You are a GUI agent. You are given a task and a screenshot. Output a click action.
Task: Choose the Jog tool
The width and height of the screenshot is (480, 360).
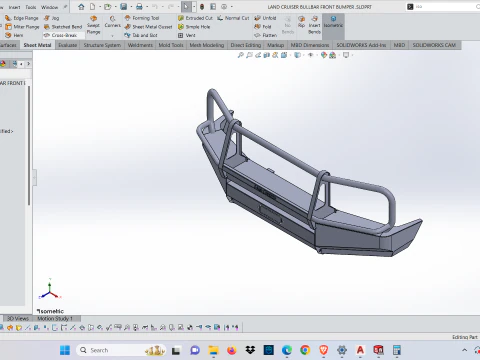(x=52, y=18)
